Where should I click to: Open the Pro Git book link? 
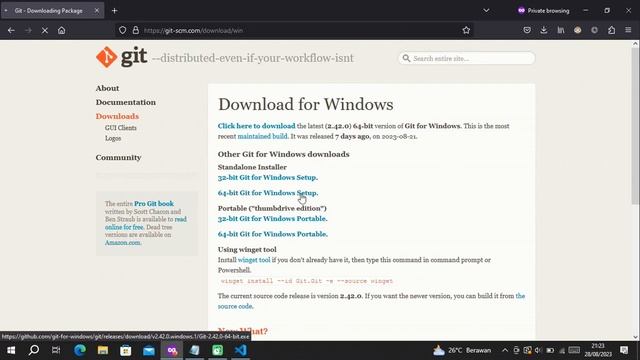(x=154, y=204)
